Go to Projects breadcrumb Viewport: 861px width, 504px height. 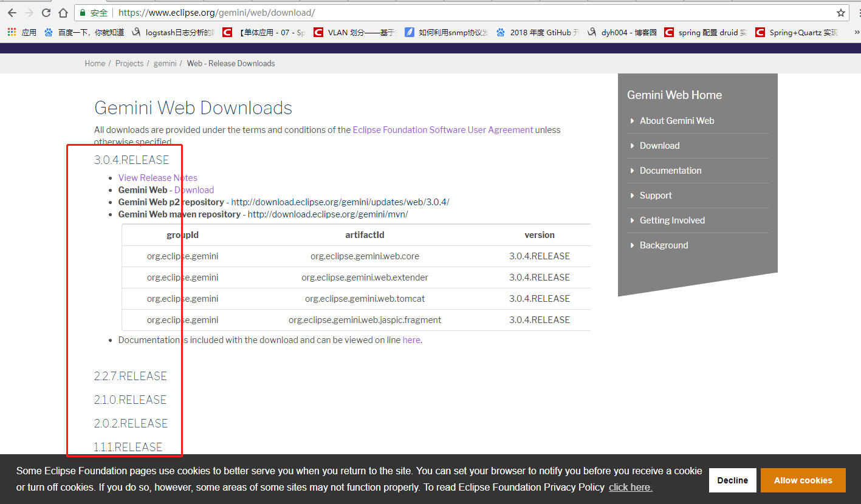tap(129, 63)
